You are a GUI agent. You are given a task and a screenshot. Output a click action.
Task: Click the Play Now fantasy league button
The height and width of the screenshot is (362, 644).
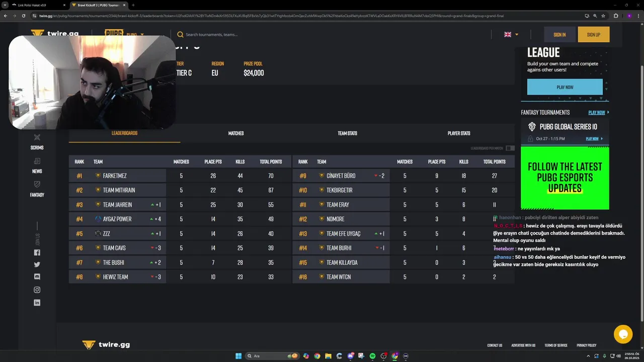pos(565,87)
